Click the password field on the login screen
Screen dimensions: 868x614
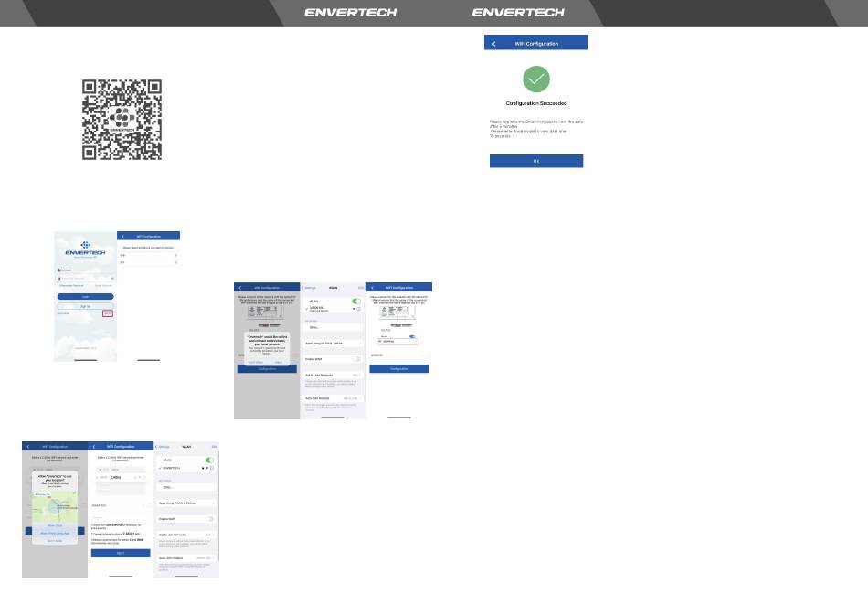tap(85, 279)
